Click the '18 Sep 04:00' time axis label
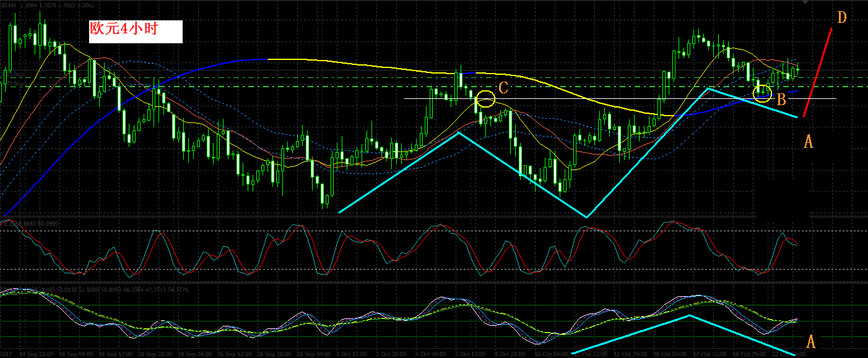 [x=76, y=354]
